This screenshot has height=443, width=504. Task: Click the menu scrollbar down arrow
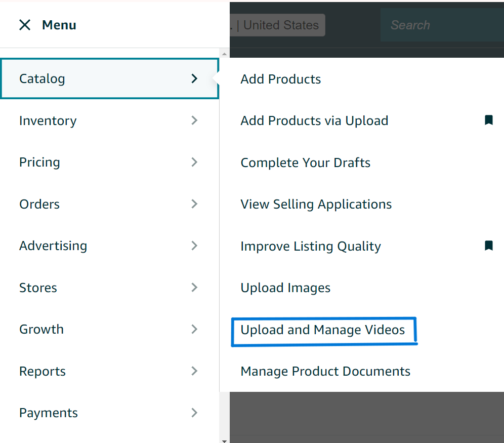pos(224,440)
